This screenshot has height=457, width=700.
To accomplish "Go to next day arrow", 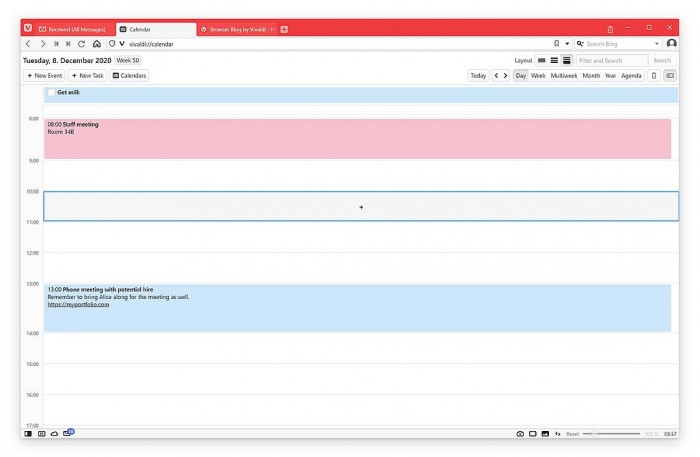I will pyautogui.click(x=505, y=75).
